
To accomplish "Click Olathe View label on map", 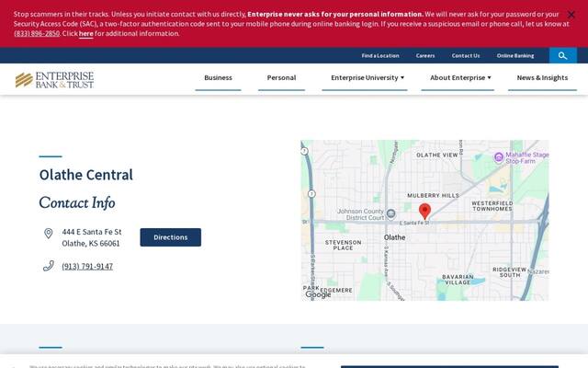I will 437,155.
